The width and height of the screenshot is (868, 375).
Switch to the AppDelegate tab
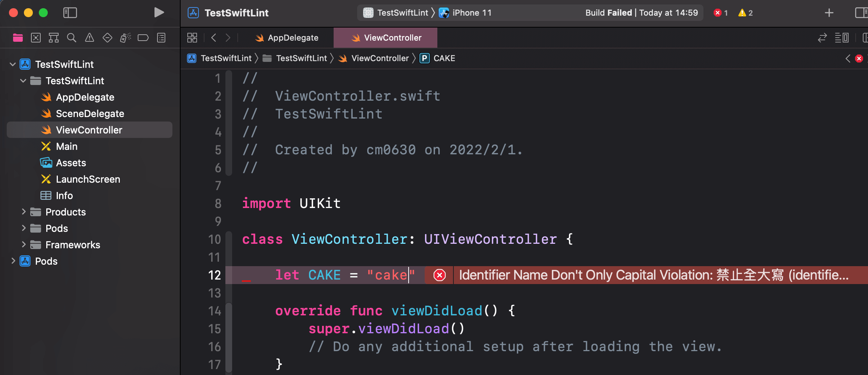287,38
